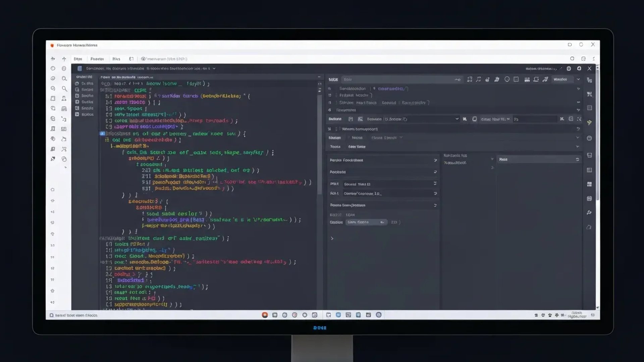Click the red circle icon in bottom taskbar
The width and height of the screenshot is (644, 362).
pyautogui.click(x=265, y=315)
